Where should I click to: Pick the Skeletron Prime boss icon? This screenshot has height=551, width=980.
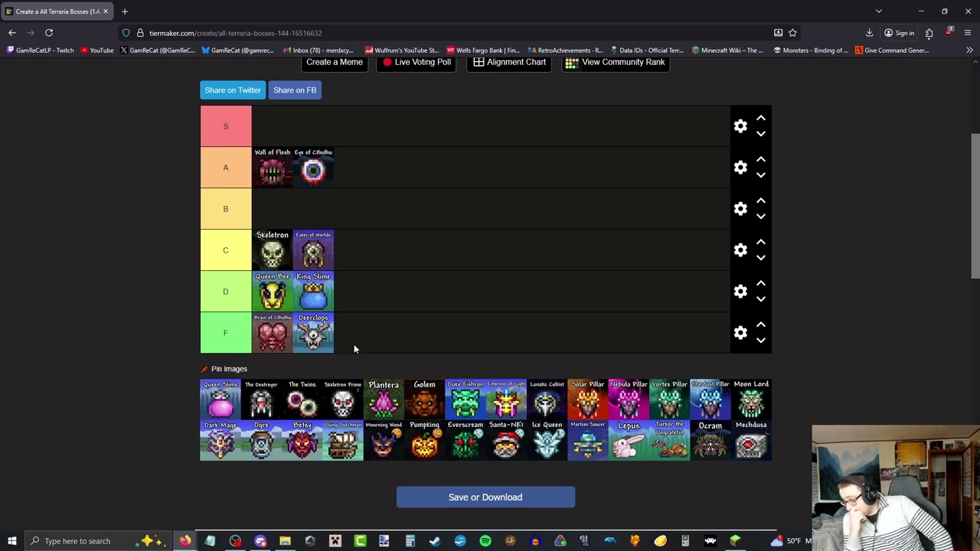[343, 399]
